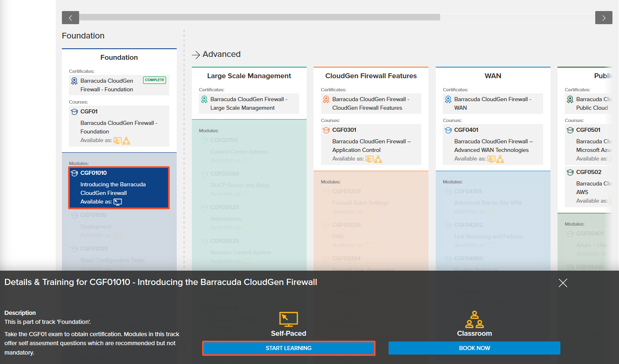Select the dimmed CGF02520 Repositories module
The image size is (619, 364).
249,217
